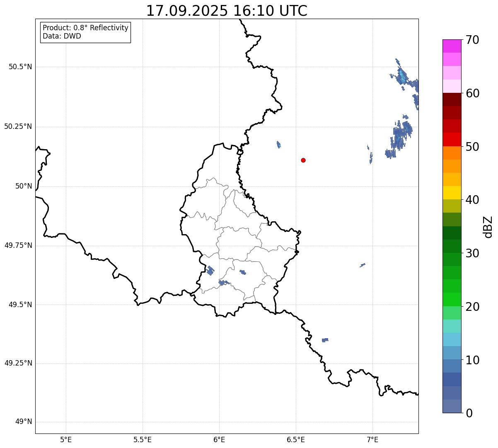
Task: Click the radar echo south of the border near 49.35°N
Action: [325, 340]
